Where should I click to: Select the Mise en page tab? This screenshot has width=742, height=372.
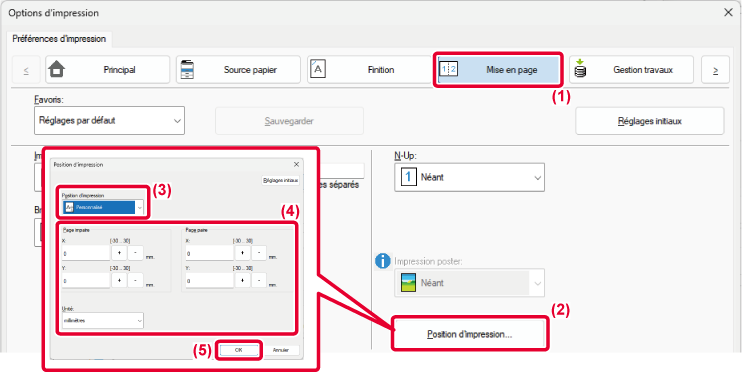click(498, 70)
